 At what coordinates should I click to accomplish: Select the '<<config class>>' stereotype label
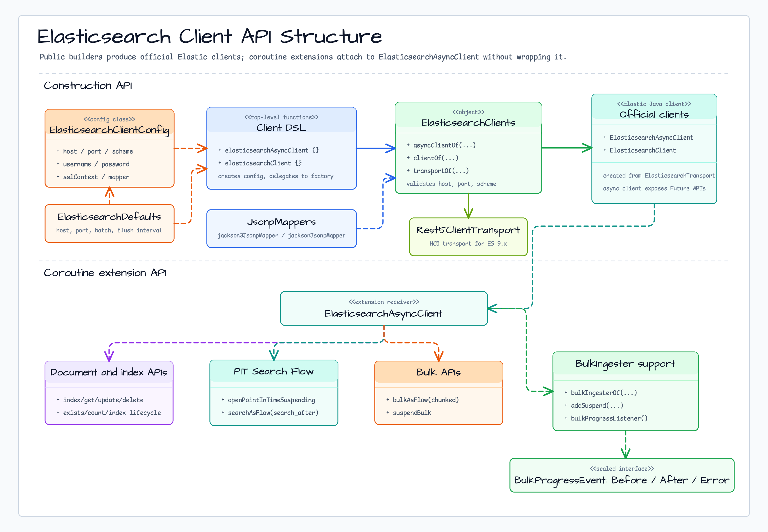(x=109, y=119)
